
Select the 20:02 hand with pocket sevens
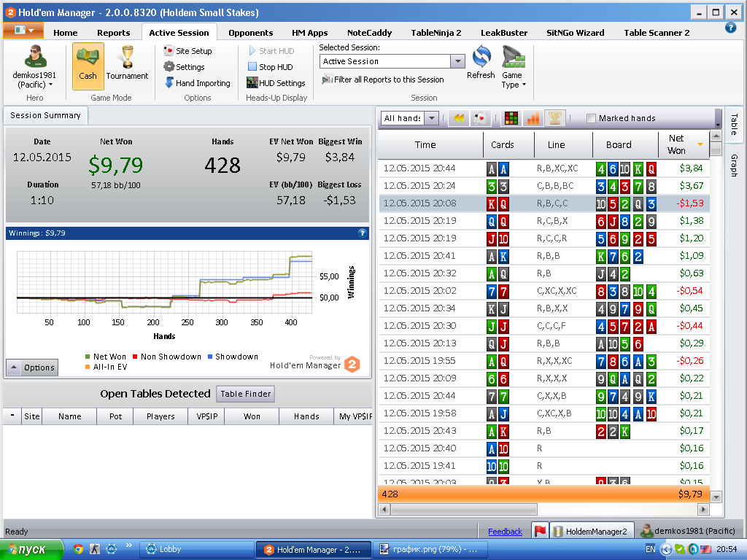point(544,291)
